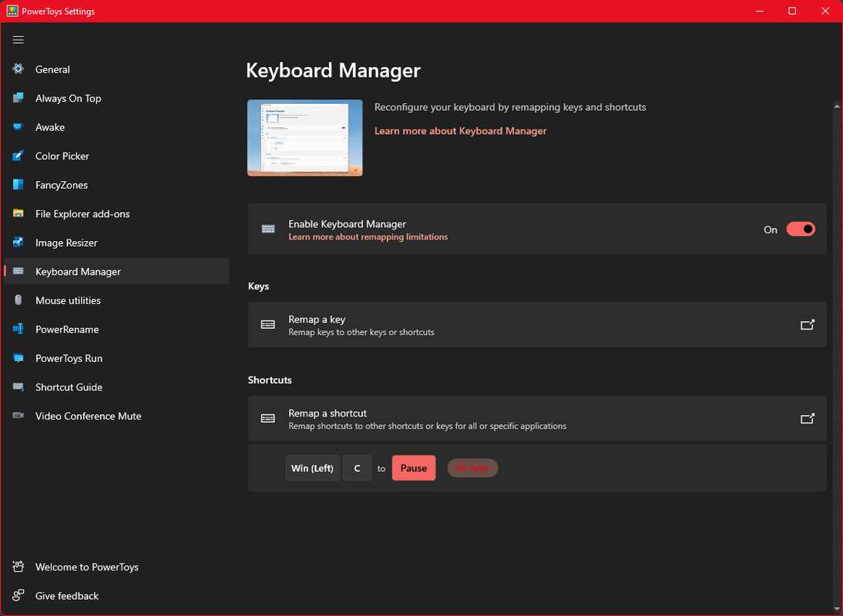
Task: Click keyboard icon beside Remap a key
Action: click(x=267, y=324)
